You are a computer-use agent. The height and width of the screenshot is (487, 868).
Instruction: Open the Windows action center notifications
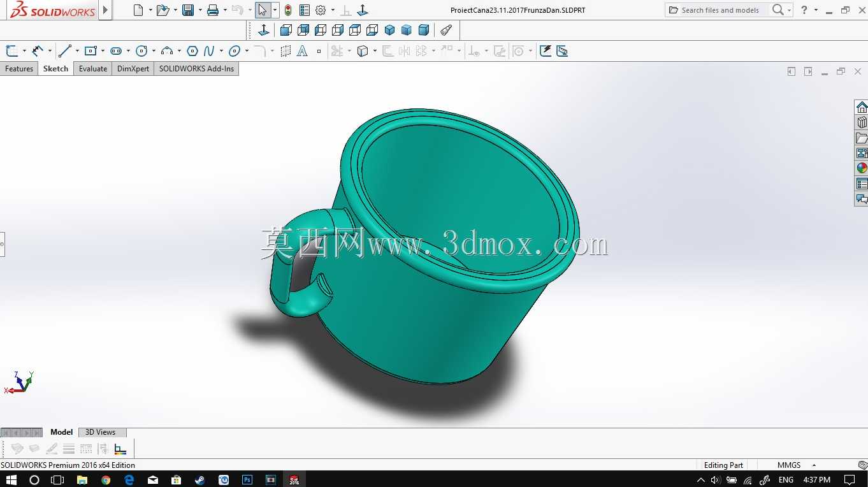pyautogui.click(x=849, y=479)
